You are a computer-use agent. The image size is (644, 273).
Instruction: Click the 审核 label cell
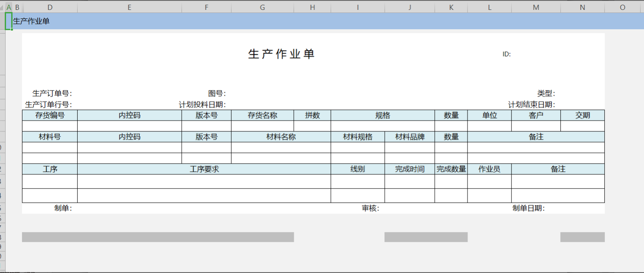pos(370,208)
